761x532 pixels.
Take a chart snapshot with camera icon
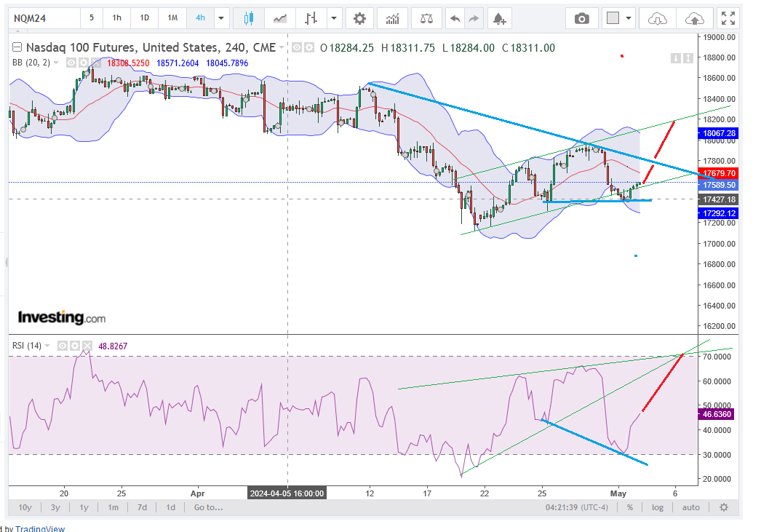click(x=582, y=17)
